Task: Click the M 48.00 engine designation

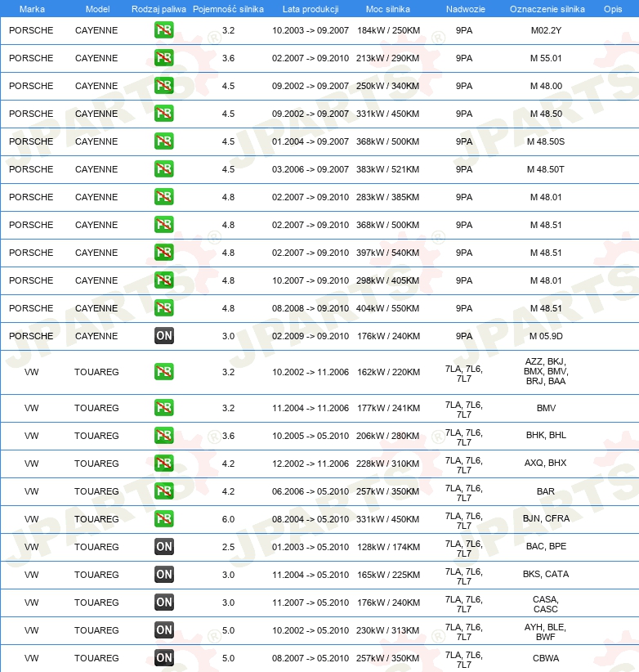Action: point(546,86)
